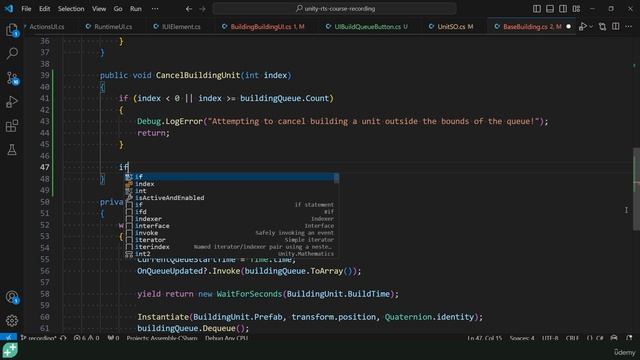Open the Source Control view
Viewport: 640px width, 360px height.
pos(12,78)
